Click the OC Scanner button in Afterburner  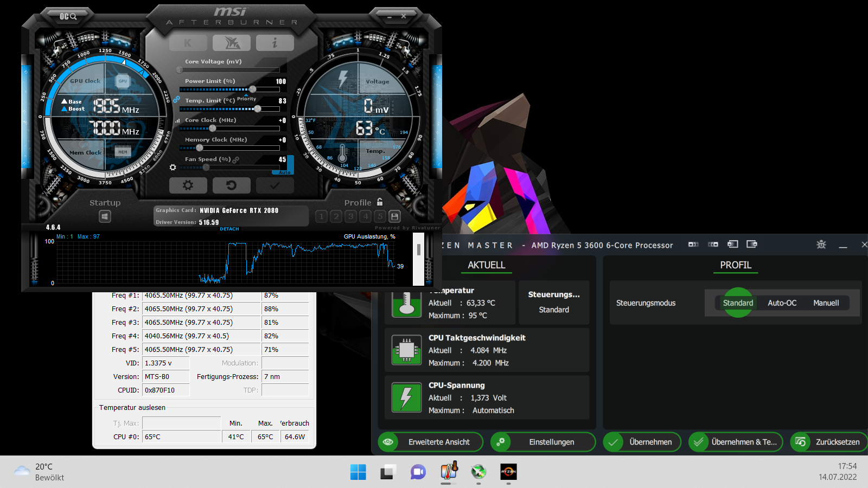click(x=68, y=16)
